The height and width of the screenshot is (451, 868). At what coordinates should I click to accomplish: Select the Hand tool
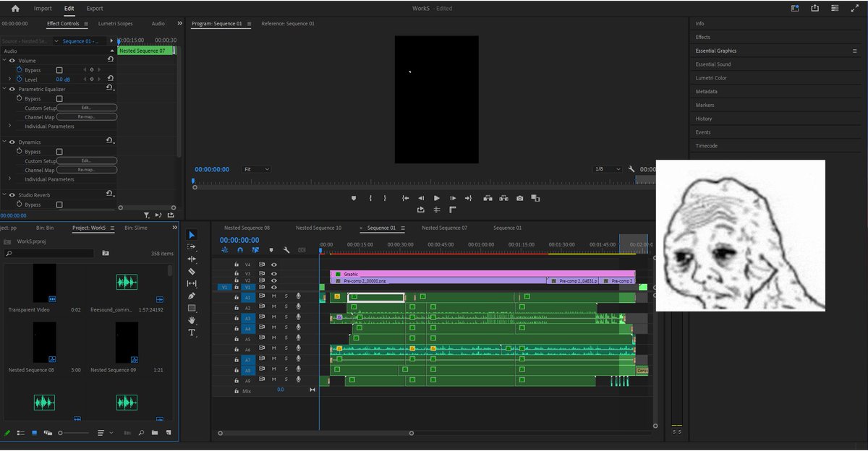click(x=192, y=320)
